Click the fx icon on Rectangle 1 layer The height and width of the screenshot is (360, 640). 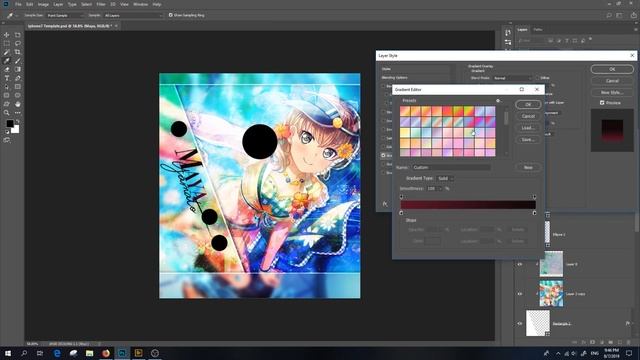[x=628, y=323]
